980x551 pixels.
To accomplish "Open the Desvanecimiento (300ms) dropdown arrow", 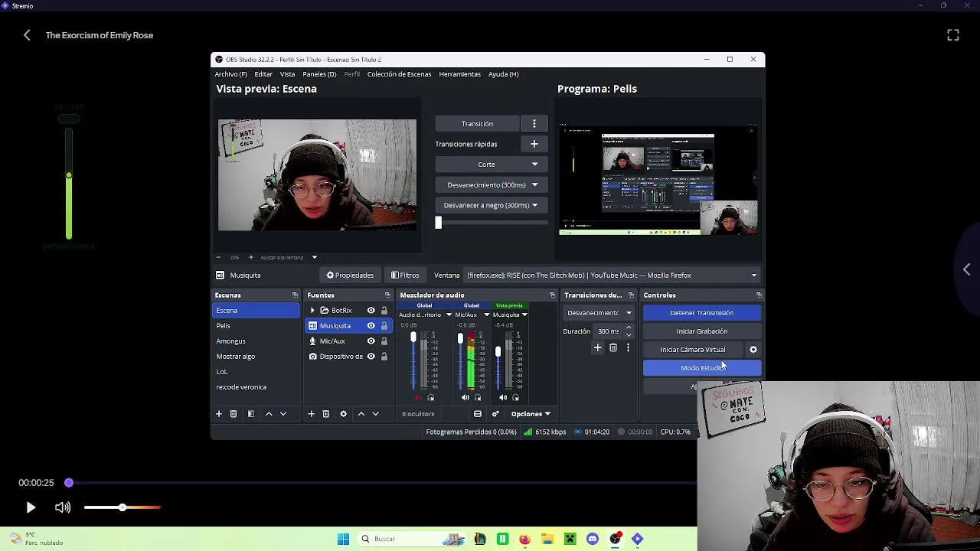I will (534, 185).
